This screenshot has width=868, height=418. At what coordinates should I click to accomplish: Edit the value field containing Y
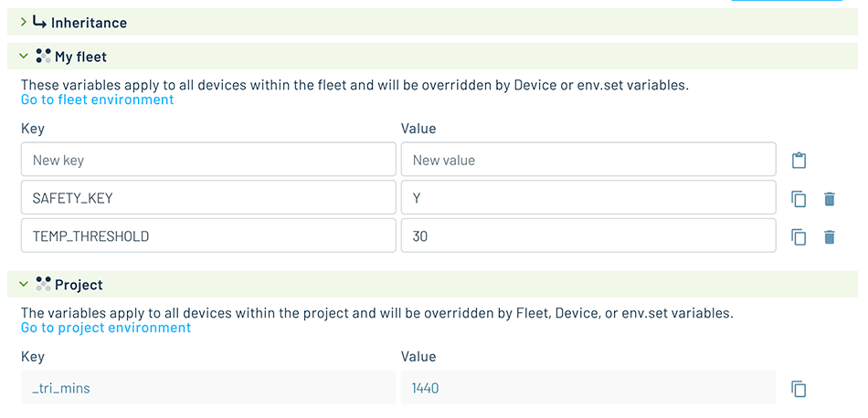pos(588,197)
